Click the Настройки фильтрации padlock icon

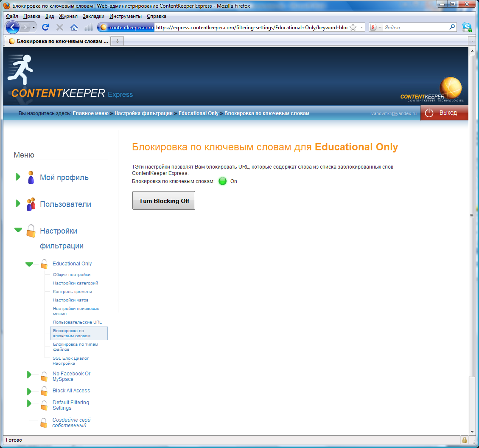click(31, 231)
